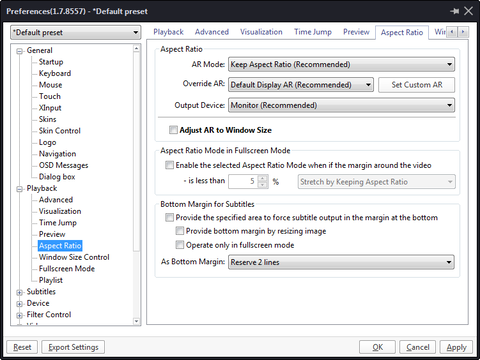Click the margin percentage input field
480x360 pixels.
243,182
